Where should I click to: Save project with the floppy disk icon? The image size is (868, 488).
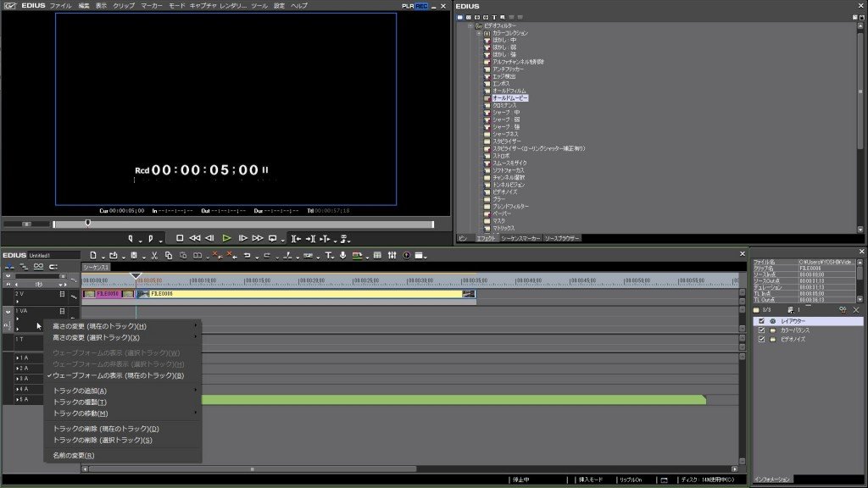134,255
